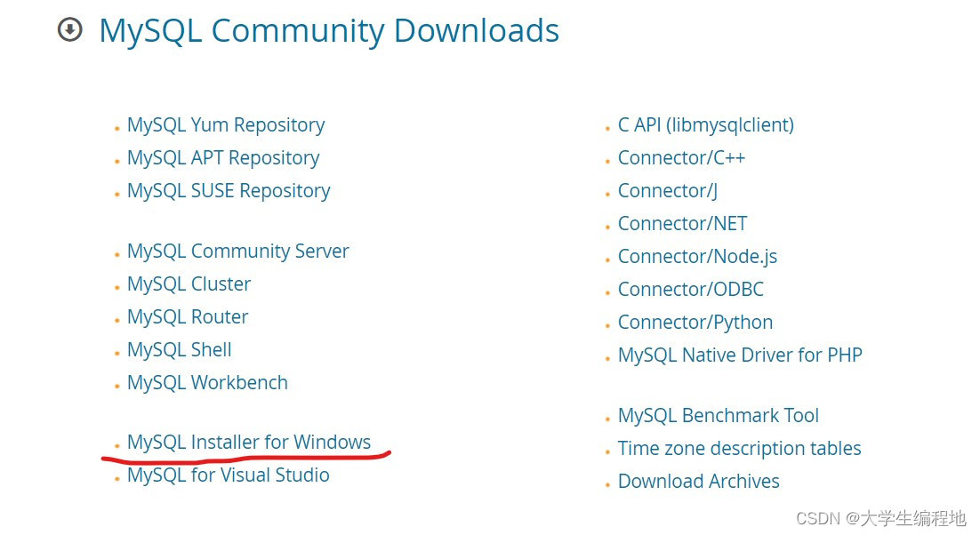Open MySQL Router download page

(188, 317)
